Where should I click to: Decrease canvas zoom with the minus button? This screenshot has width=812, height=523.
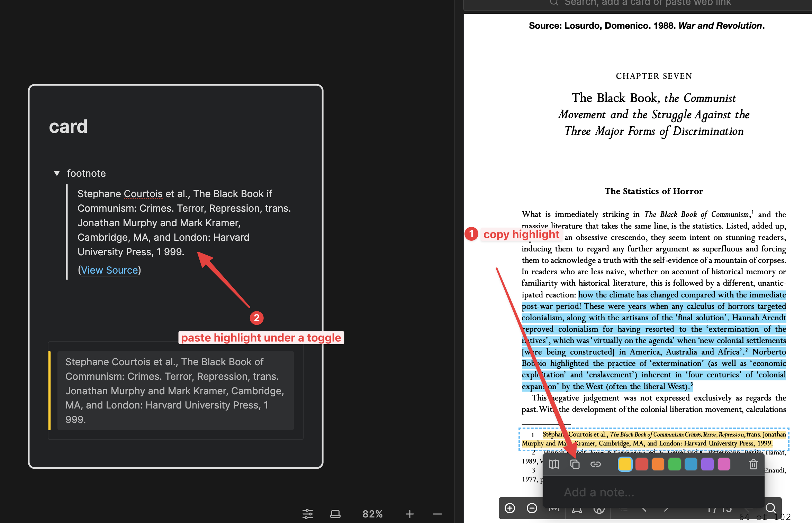click(437, 514)
